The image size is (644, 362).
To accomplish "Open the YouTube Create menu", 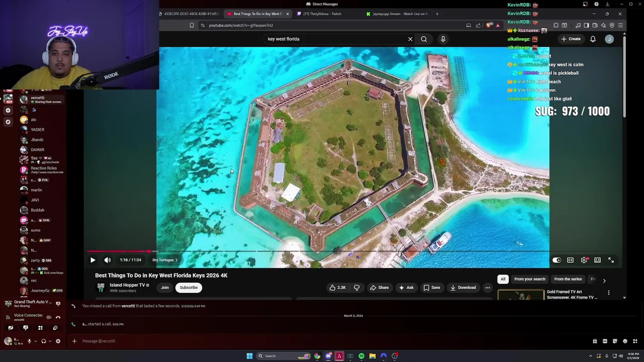I will point(571,39).
